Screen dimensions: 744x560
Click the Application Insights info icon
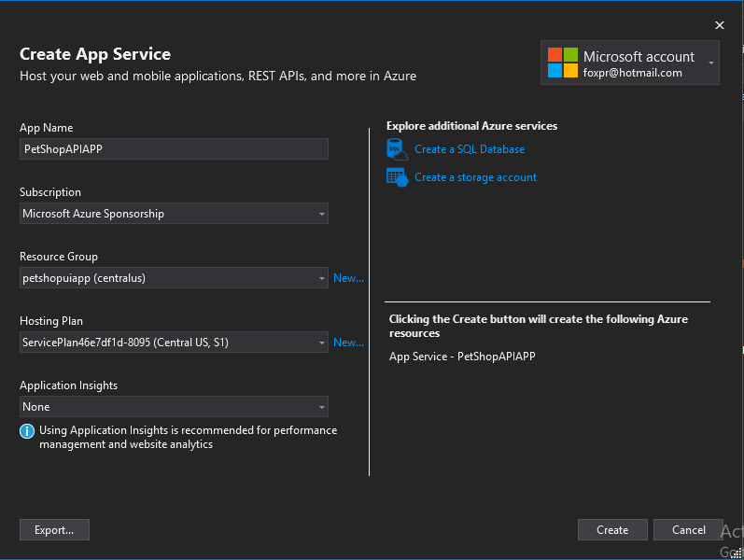[x=27, y=431]
